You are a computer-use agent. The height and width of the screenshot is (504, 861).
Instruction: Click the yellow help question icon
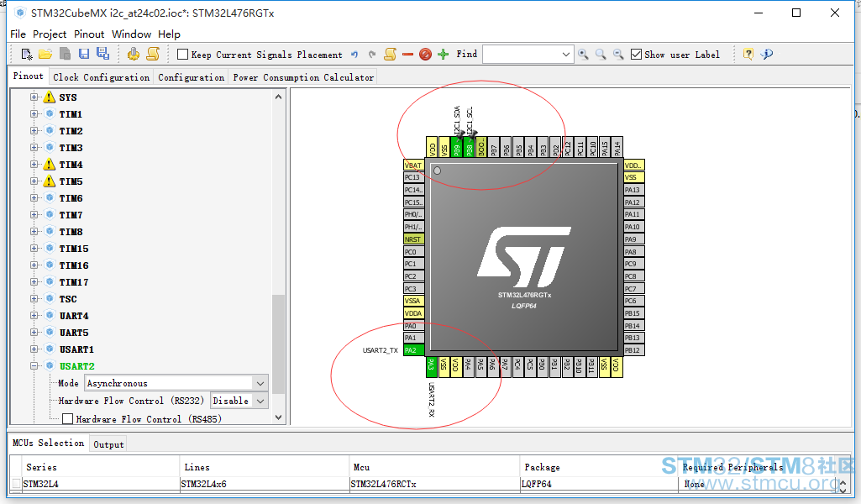(x=748, y=54)
